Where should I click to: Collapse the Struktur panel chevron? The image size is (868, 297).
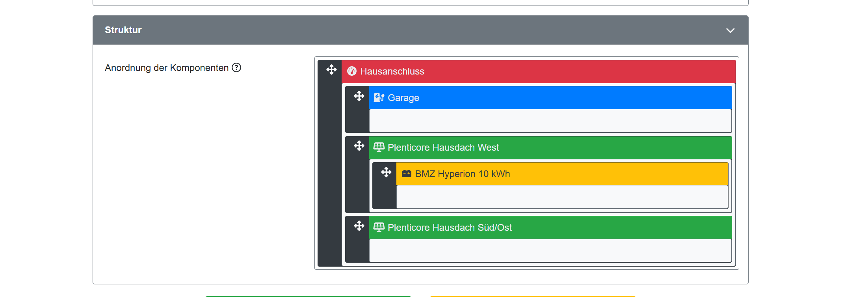pos(730,30)
